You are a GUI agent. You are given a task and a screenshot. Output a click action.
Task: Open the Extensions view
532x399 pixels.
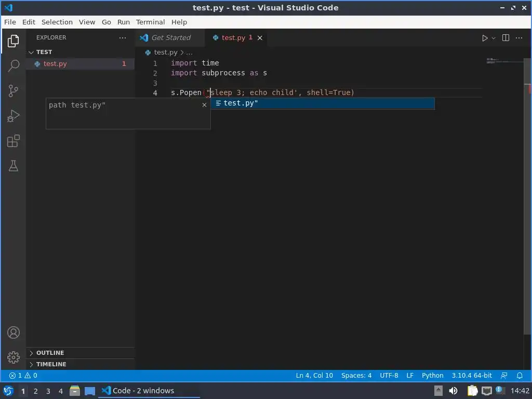click(x=13, y=141)
